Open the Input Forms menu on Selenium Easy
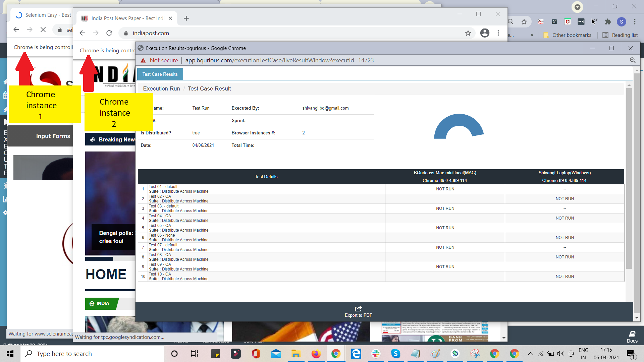 (x=53, y=136)
